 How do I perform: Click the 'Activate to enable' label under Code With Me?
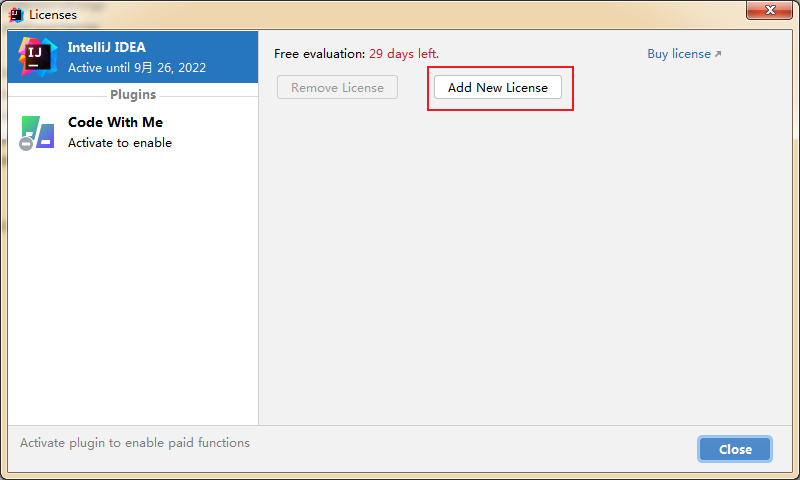120,143
